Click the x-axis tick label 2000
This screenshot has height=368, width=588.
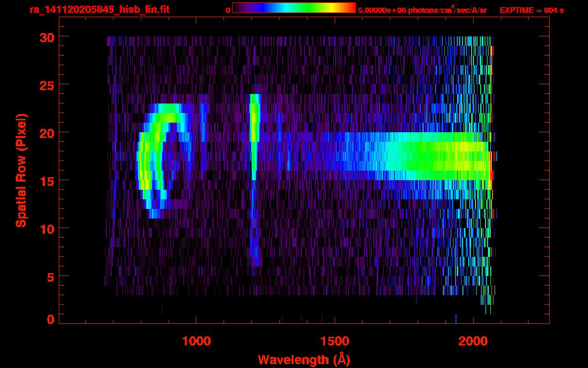[473, 341]
